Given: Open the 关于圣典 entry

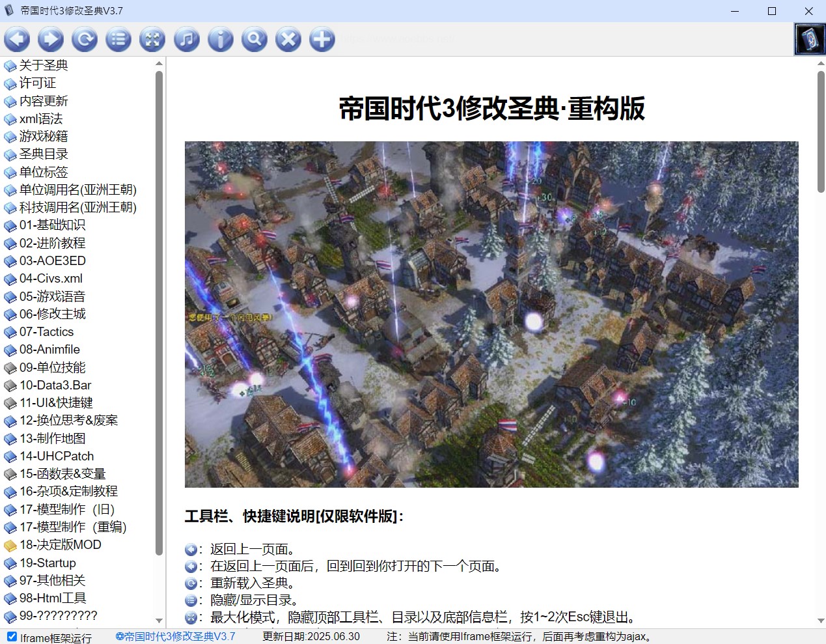Looking at the screenshot, I should [x=44, y=65].
